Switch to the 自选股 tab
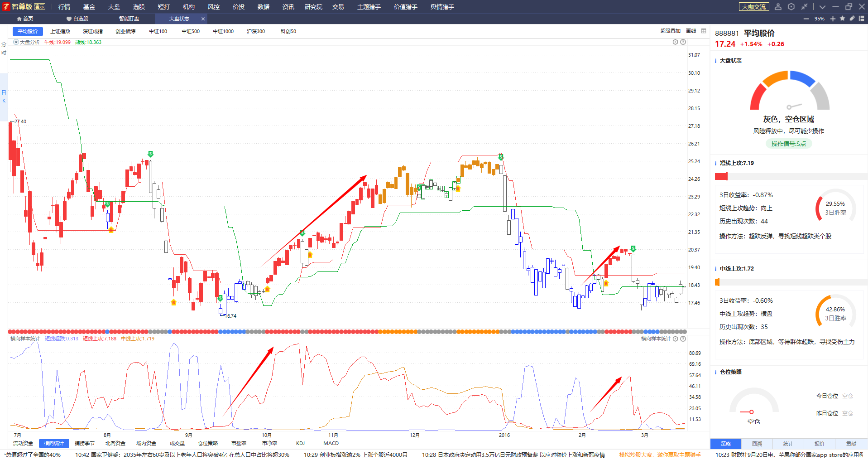868x460 pixels. point(77,19)
